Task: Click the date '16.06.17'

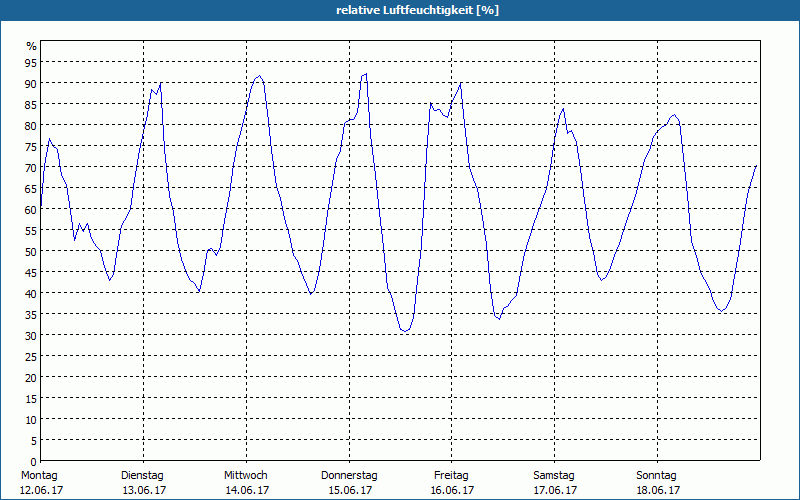Action: click(453, 490)
